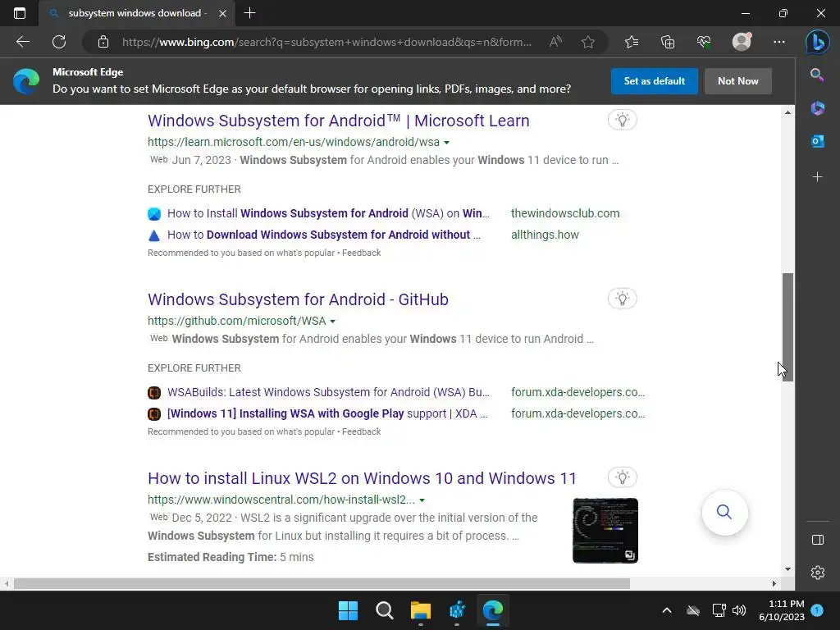Viewport: 840px width, 630px height.
Task: Open WSABuilds Latest Windows Subsystem link
Action: tap(328, 392)
